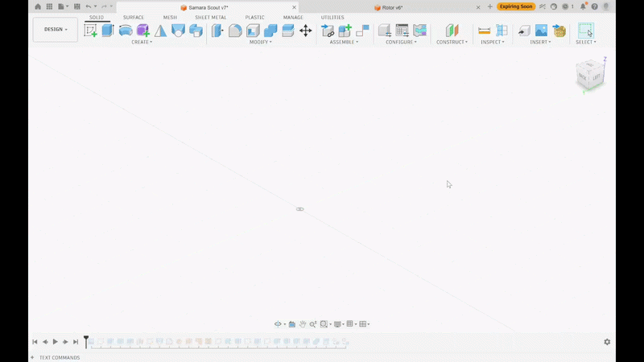Open a new design tab with plus

point(489,6)
